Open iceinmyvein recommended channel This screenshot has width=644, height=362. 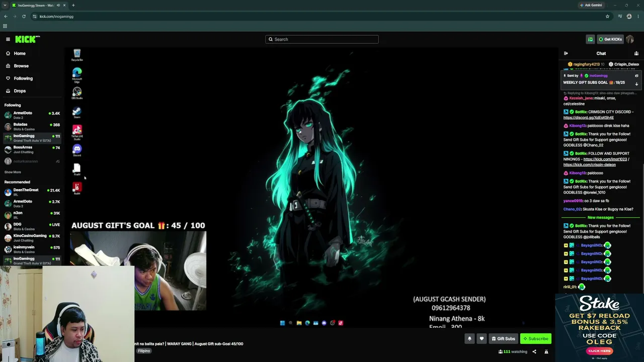[31, 249]
